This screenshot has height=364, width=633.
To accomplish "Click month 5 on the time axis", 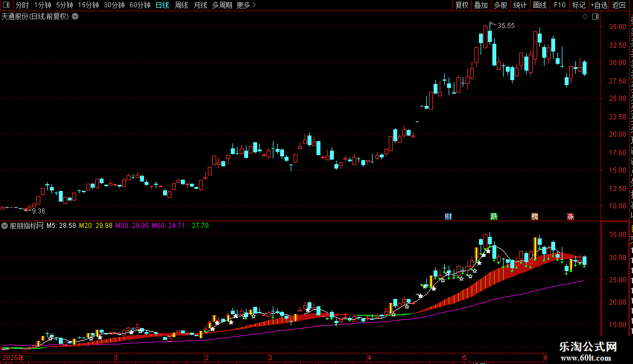I will point(464,357).
